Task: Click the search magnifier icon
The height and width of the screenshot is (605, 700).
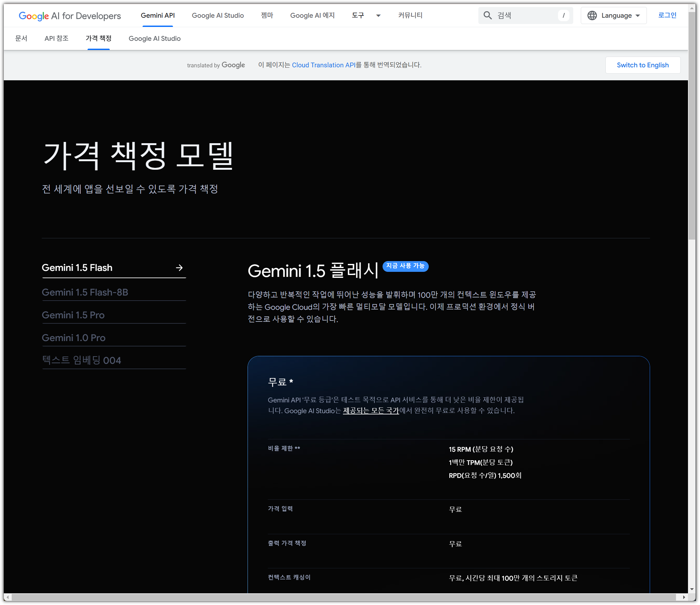Action: pos(487,15)
